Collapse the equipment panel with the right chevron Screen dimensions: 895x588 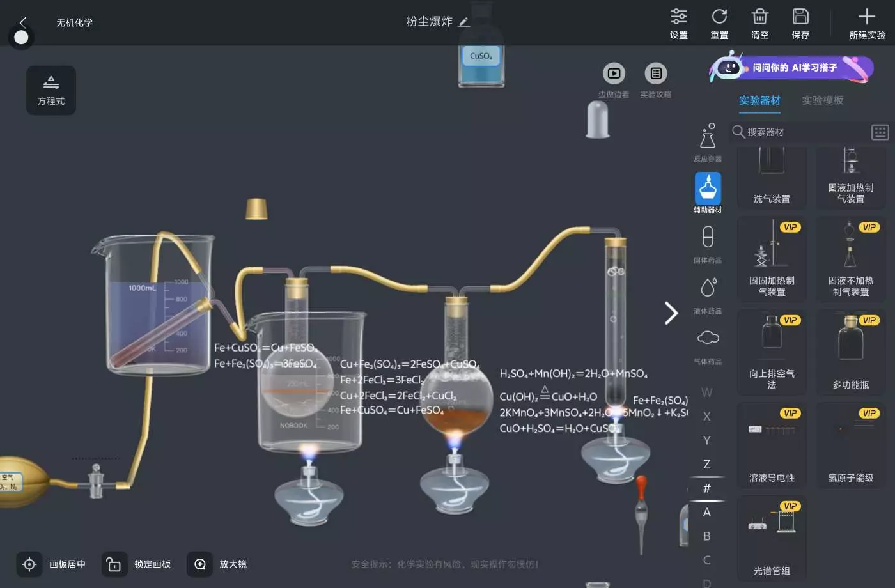pyautogui.click(x=671, y=313)
